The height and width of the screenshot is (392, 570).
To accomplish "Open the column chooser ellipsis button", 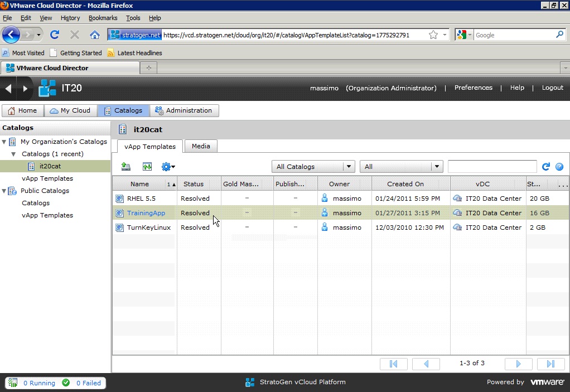I will pos(563,185).
